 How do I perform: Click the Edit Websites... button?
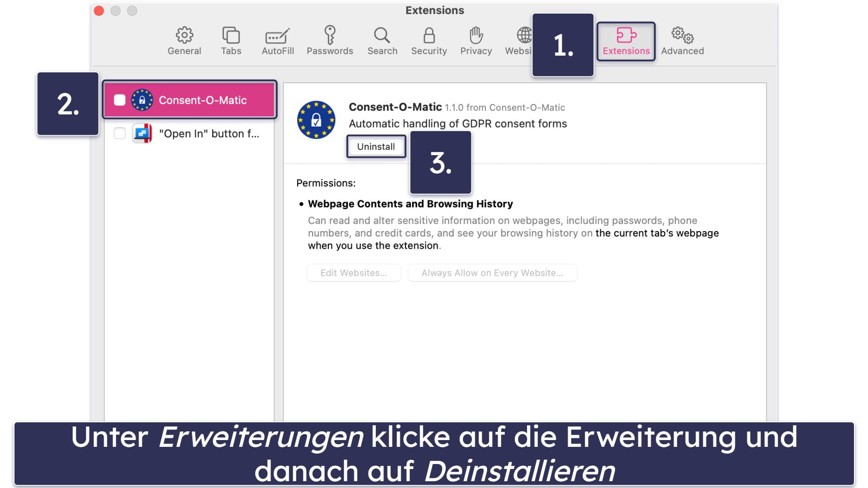click(354, 273)
